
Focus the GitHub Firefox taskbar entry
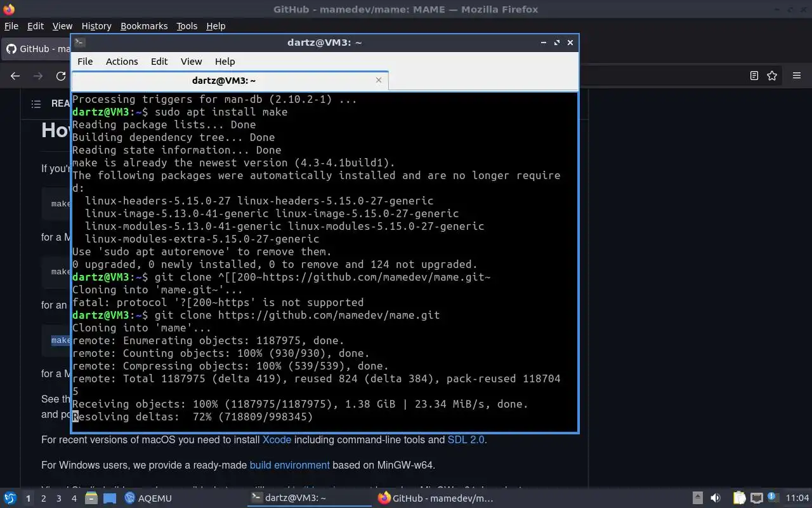(x=436, y=498)
